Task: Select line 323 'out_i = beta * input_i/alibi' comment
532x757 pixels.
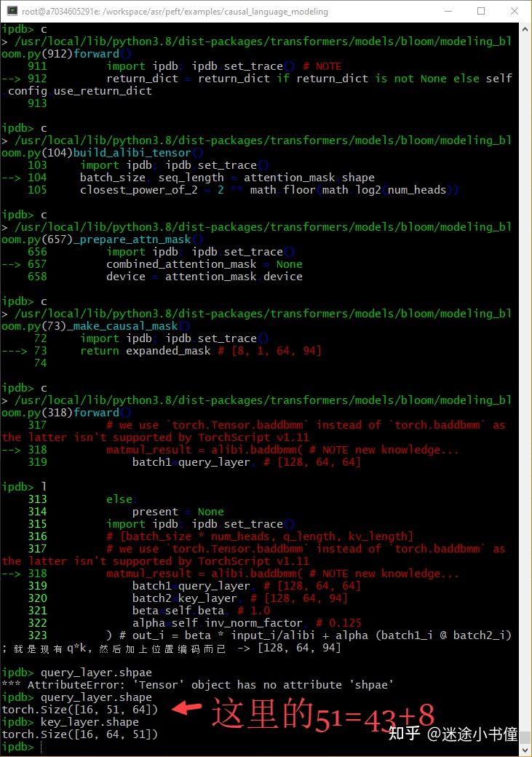Action: 309,635
